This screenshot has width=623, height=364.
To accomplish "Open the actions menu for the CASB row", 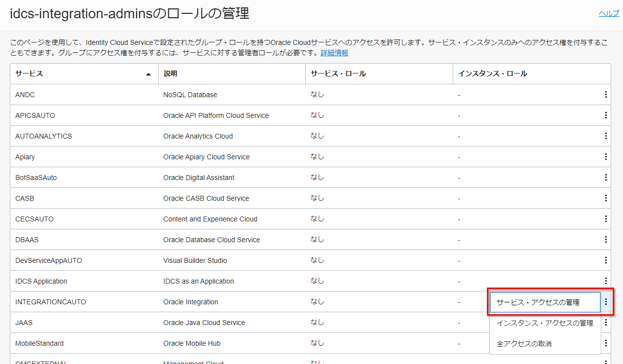I will [x=606, y=198].
